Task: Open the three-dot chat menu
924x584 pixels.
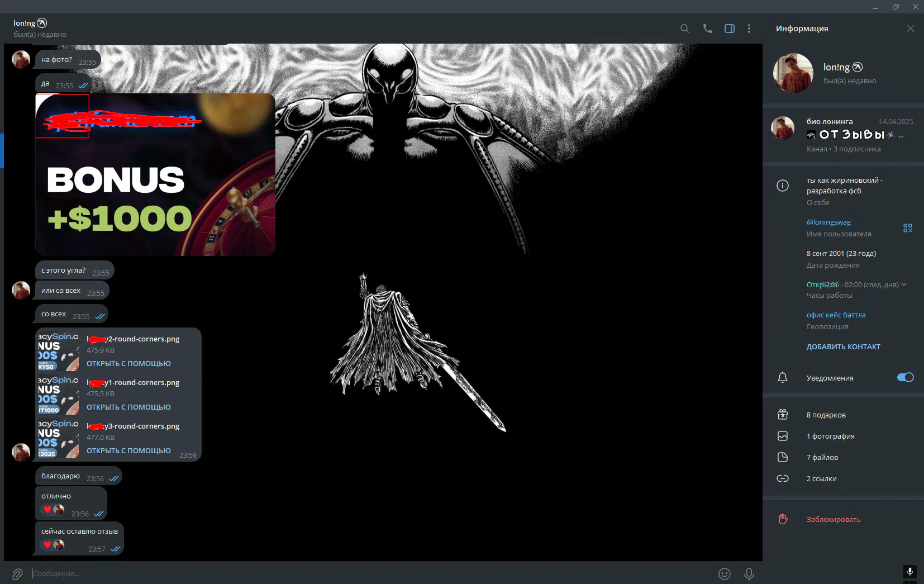Action: coord(749,29)
